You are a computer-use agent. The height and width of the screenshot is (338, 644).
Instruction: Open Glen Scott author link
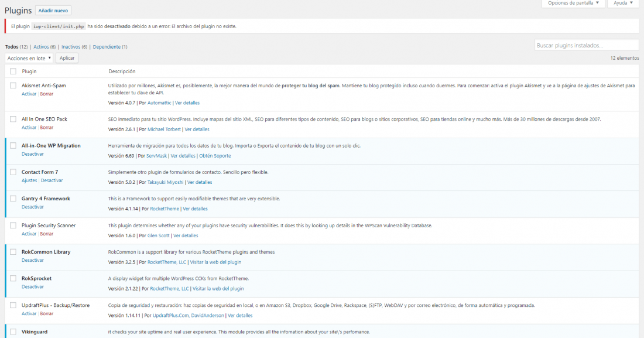pyautogui.click(x=159, y=235)
